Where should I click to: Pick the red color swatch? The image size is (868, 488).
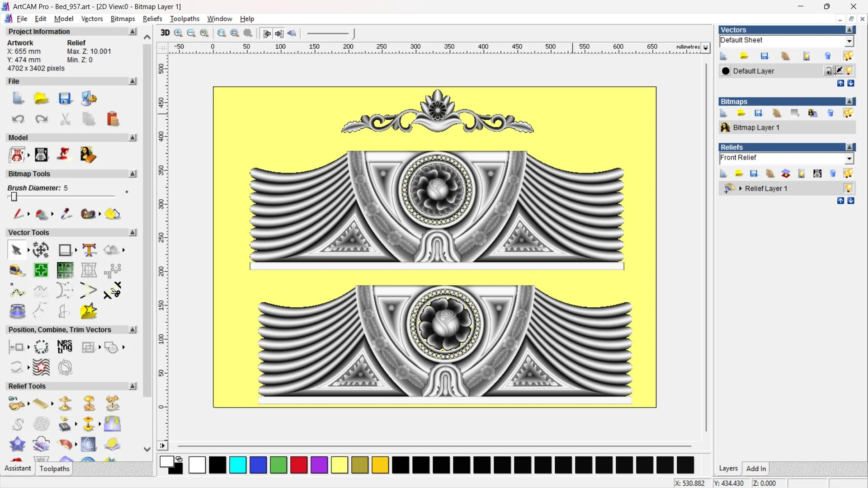pyautogui.click(x=298, y=465)
